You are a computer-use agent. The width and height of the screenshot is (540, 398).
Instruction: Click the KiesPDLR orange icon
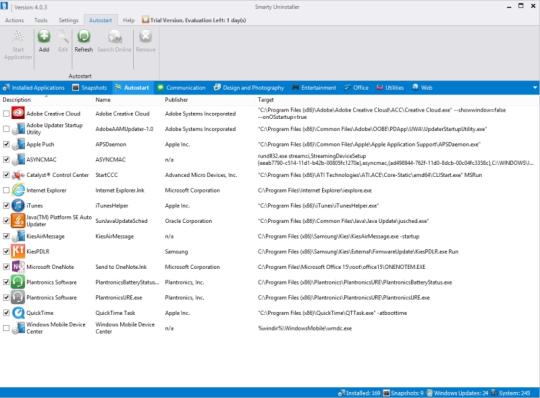point(18,251)
